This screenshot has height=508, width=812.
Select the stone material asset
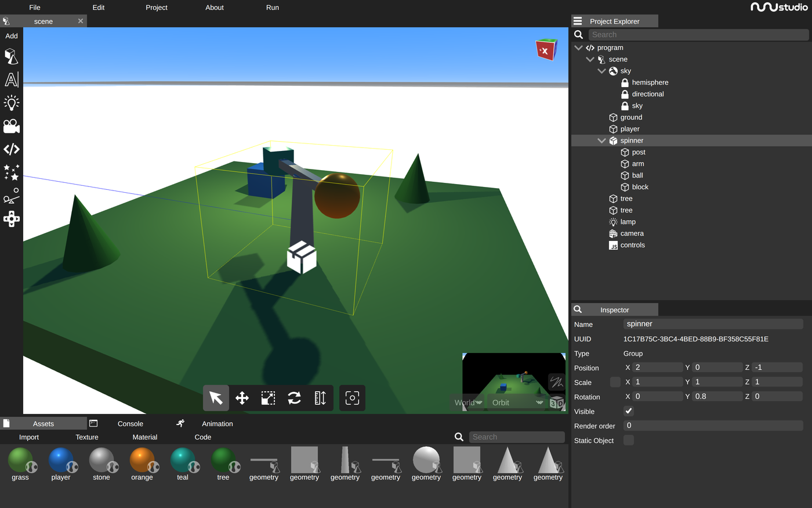tap(101, 464)
